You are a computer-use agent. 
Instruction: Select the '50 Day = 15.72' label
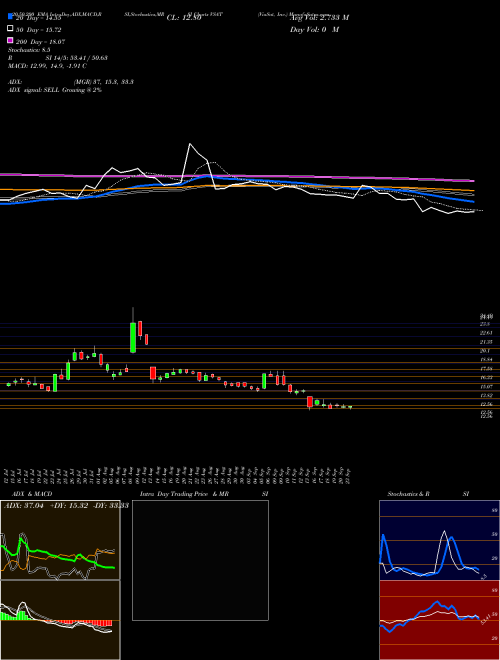[x=39, y=30]
